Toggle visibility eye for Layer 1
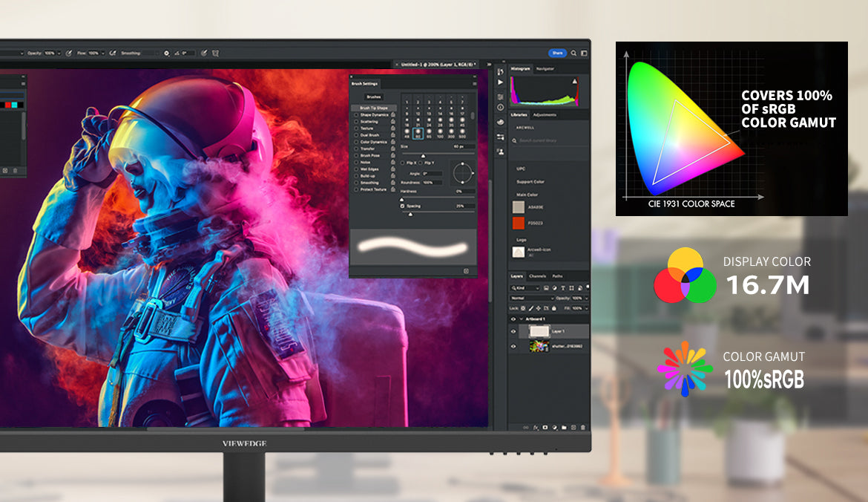868x502 pixels. [x=513, y=331]
